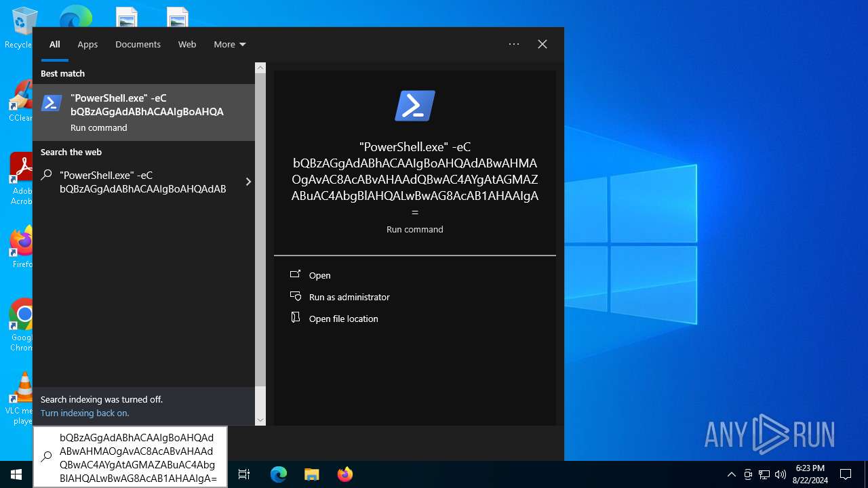
Task: Click the Microsoft Edge desktop icon at top
Action: pos(75,16)
